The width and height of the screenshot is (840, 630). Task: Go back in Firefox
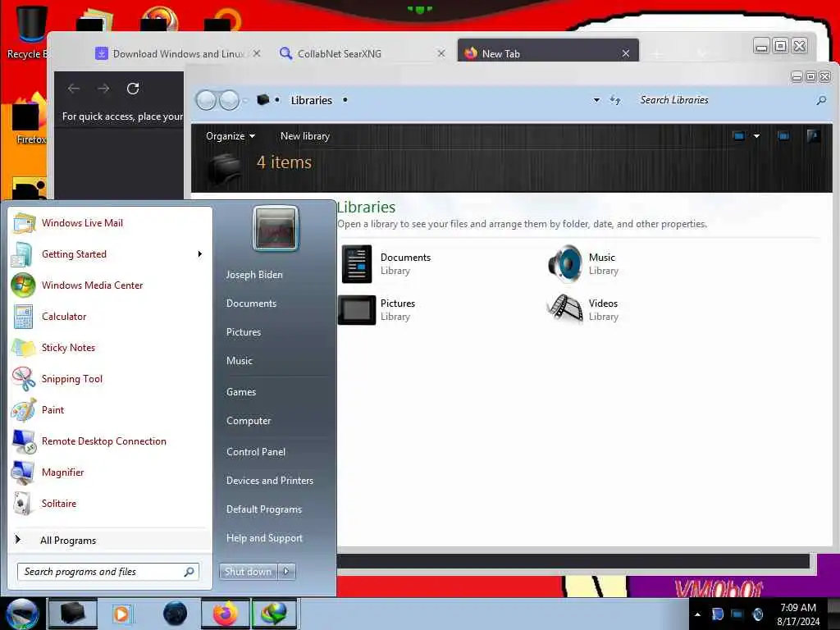click(x=74, y=89)
